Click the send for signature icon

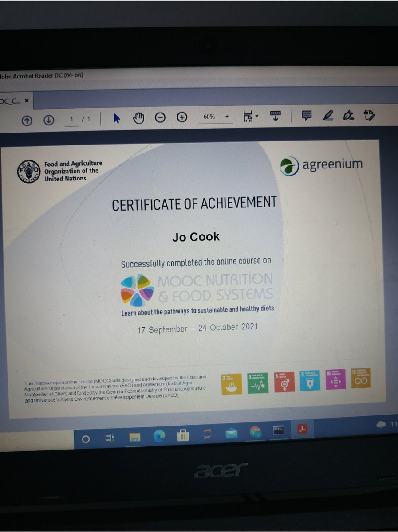[x=369, y=116]
